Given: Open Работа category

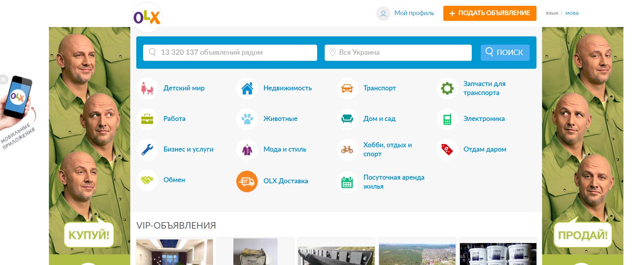Looking at the screenshot, I should click(x=174, y=119).
